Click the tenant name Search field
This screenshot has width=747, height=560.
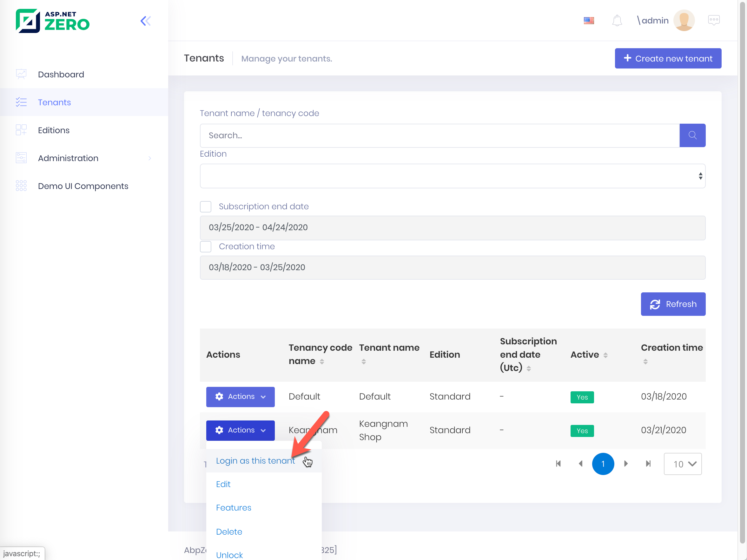(439, 135)
